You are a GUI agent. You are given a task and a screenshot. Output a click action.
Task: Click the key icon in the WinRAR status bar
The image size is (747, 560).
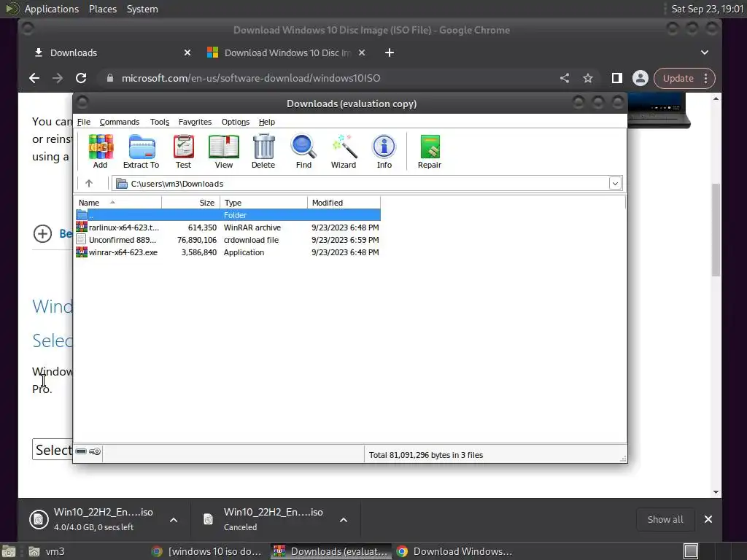tap(95, 451)
